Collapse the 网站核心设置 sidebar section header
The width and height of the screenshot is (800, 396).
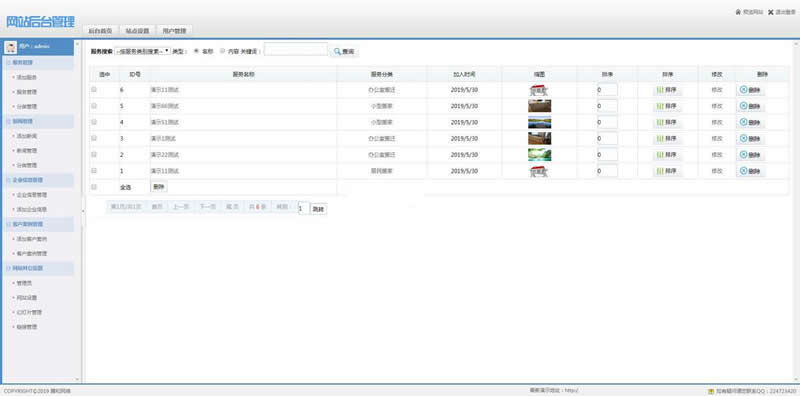(38, 268)
